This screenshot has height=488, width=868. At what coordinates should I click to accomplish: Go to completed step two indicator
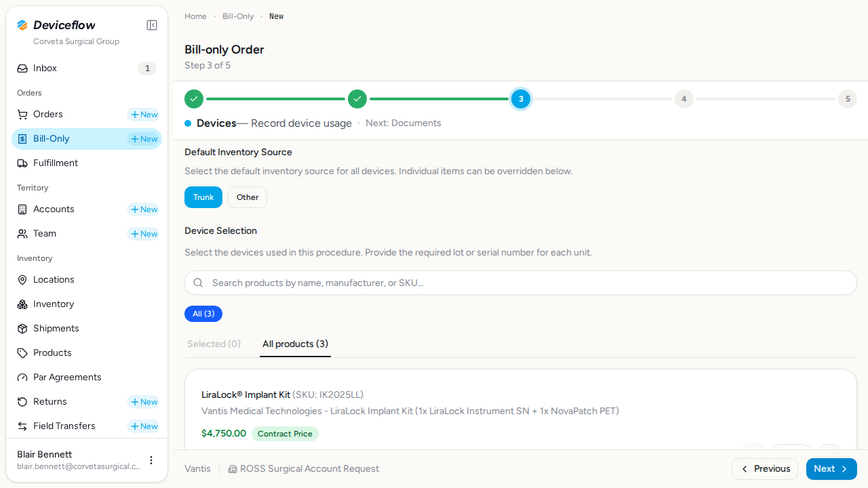pyautogui.click(x=357, y=99)
